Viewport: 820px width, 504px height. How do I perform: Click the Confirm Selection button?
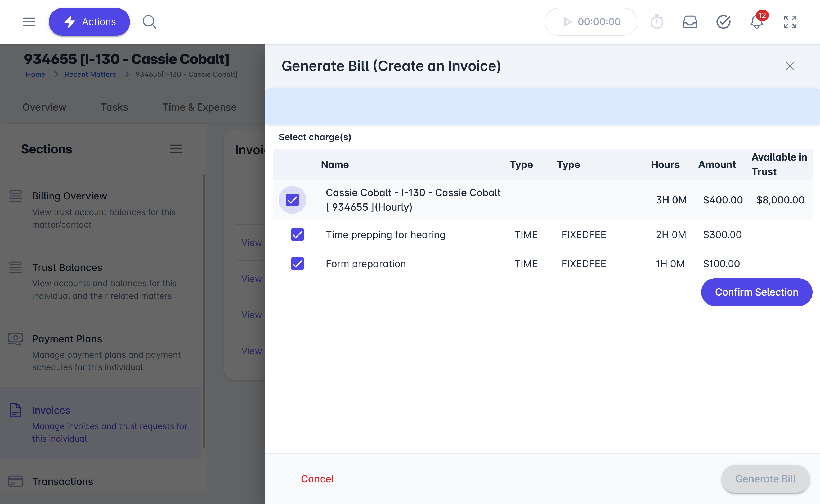click(x=757, y=292)
